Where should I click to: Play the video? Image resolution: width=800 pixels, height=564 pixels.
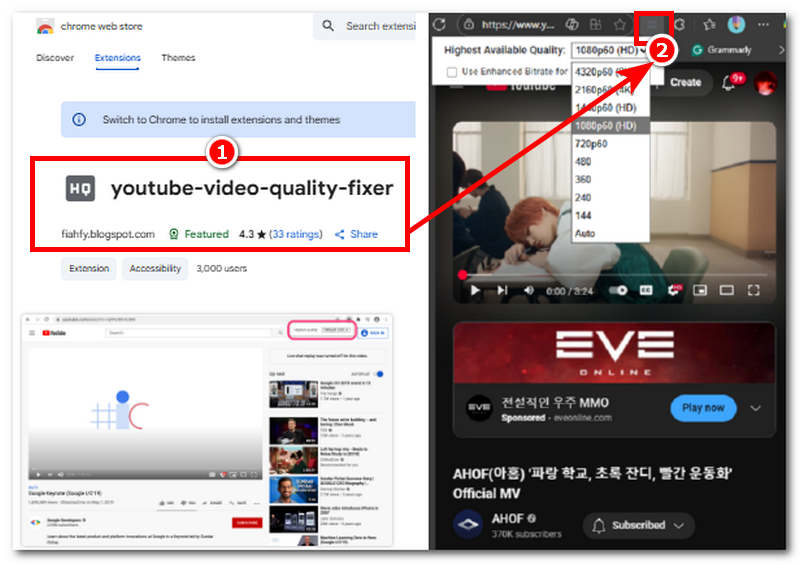coord(475,290)
